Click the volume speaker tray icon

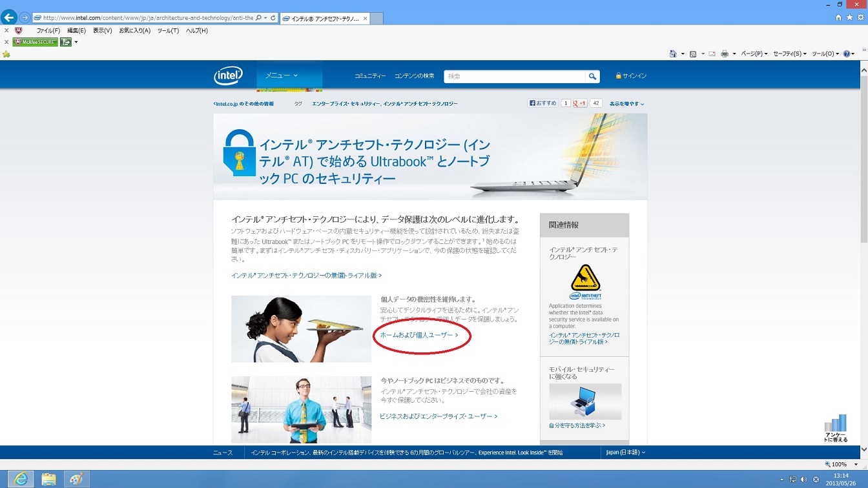(x=804, y=480)
